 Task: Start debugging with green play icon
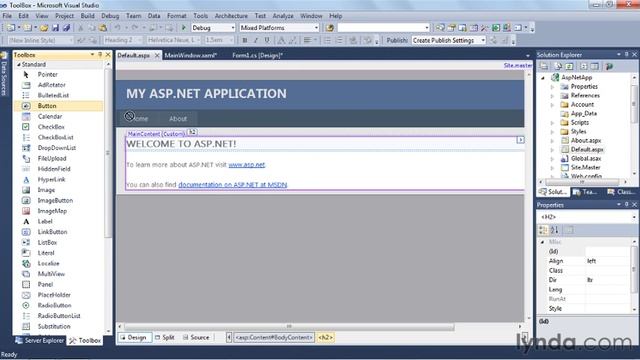pyautogui.click(x=184, y=28)
